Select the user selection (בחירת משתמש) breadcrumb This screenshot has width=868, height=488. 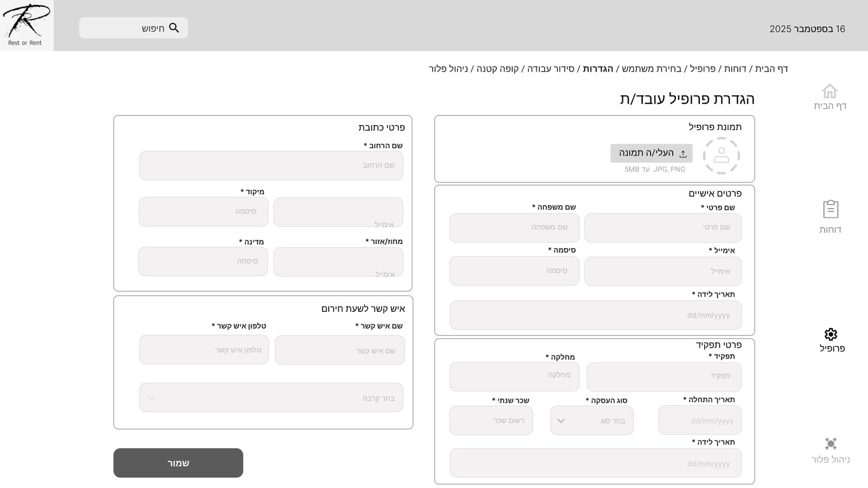(651, 69)
